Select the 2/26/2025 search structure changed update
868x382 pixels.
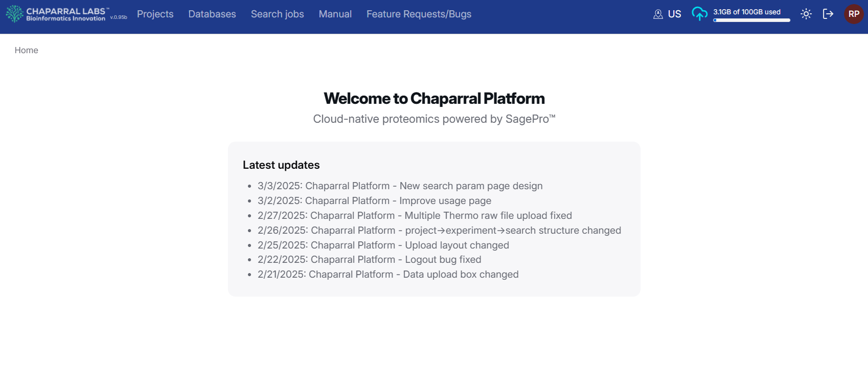[439, 231]
